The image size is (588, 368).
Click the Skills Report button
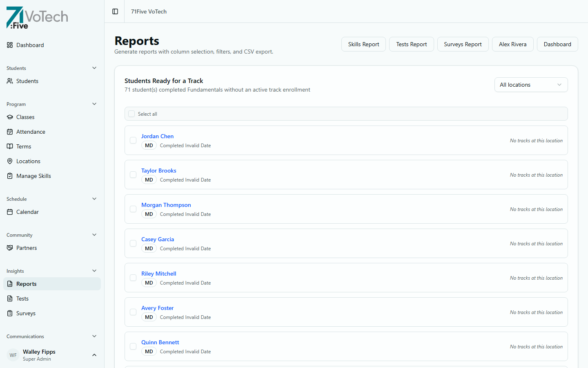point(363,44)
